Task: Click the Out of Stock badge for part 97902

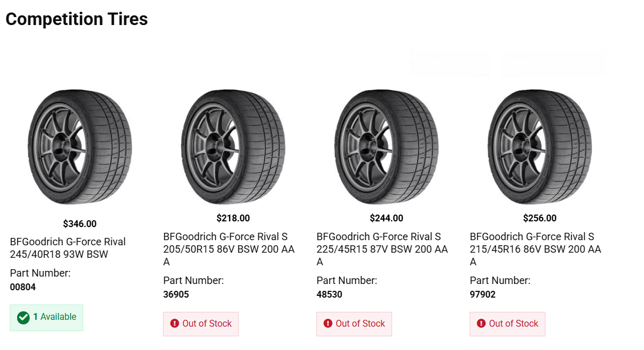Action: [x=507, y=324]
